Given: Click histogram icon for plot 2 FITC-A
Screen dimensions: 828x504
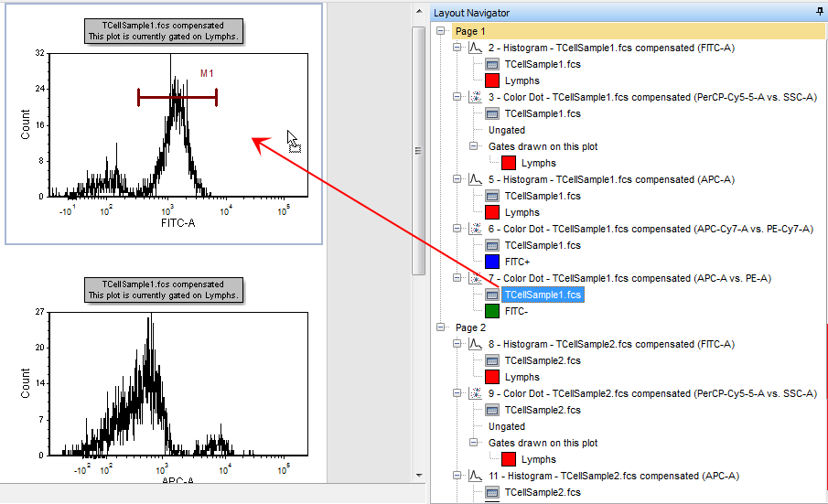Looking at the screenshot, I should click(x=475, y=48).
